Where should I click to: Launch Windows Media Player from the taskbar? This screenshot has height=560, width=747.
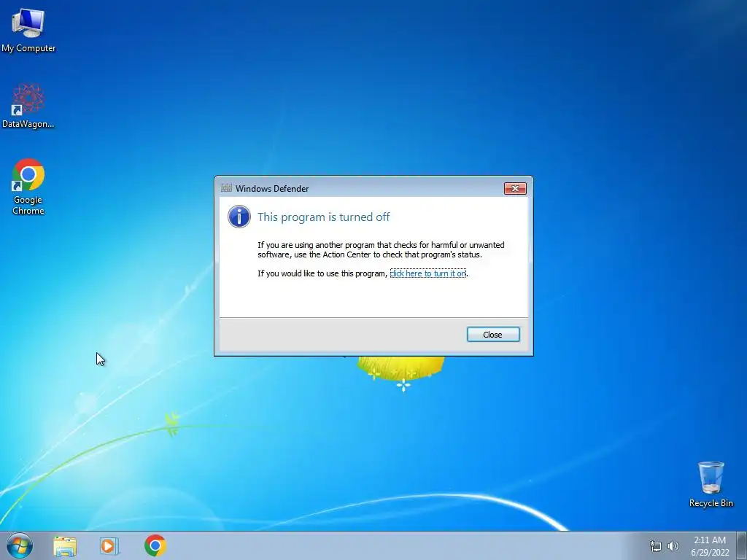coord(109,545)
